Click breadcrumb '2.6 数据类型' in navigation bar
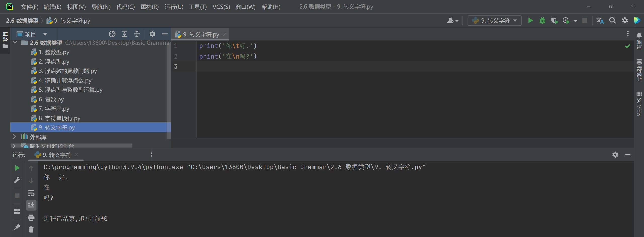Screen dimensions: 644x237 [x=22, y=21]
